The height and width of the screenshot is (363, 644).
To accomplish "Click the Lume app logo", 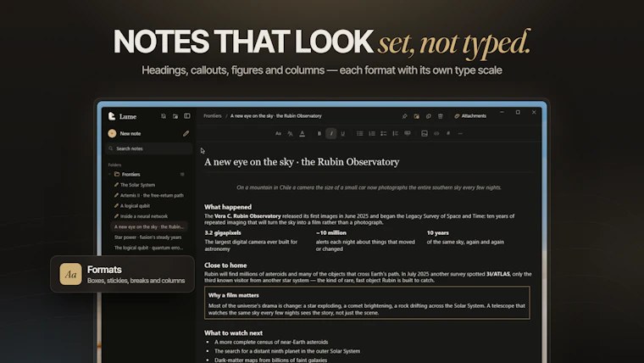I will 112,116.
